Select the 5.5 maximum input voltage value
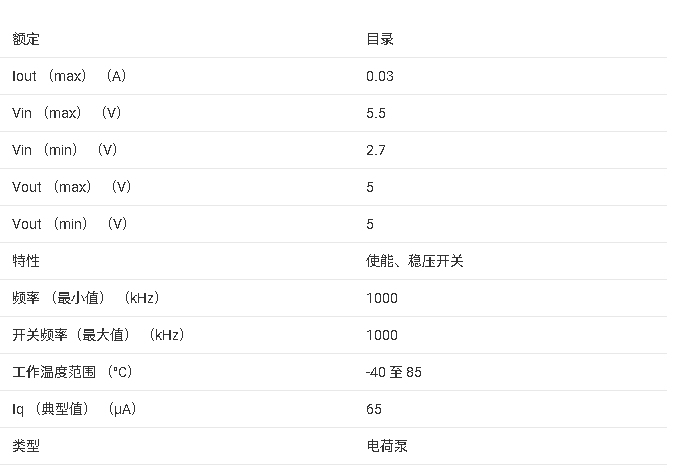Image resolution: width=679 pixels, height=465 pixels. coord(376,113)
